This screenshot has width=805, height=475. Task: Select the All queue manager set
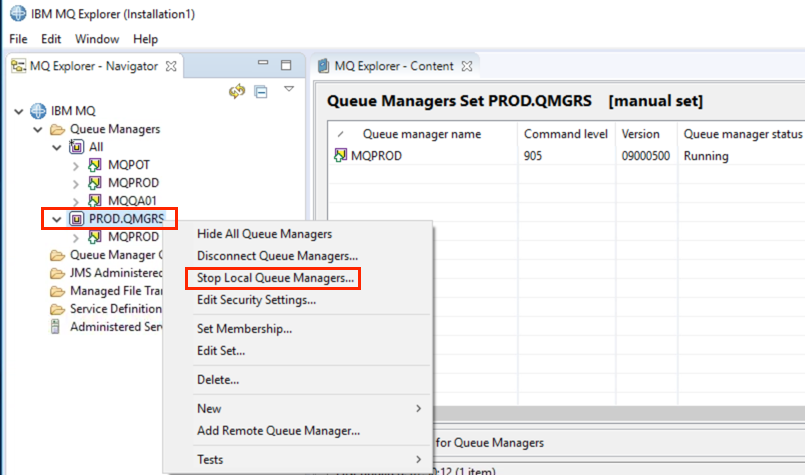[96, 147]
